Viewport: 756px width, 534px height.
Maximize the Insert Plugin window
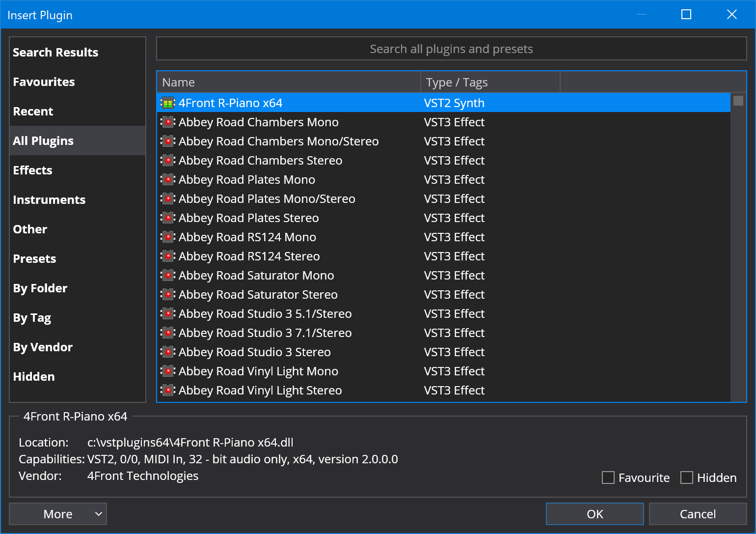pos(686,14)
